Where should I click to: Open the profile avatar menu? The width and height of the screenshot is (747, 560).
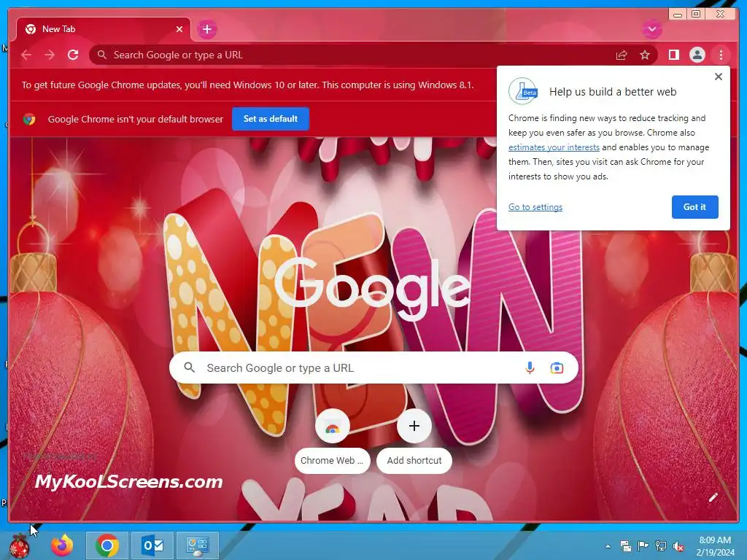697,55
